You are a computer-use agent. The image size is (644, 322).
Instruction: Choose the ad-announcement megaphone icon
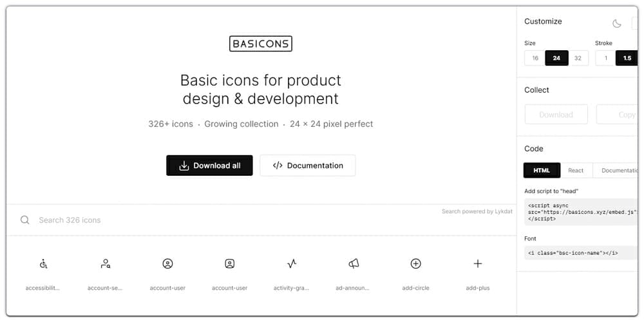tap(354, 263)
